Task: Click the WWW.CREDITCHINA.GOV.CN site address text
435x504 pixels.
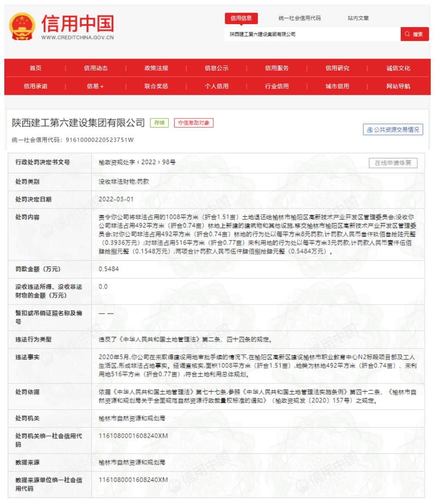Action: point(78,37)
